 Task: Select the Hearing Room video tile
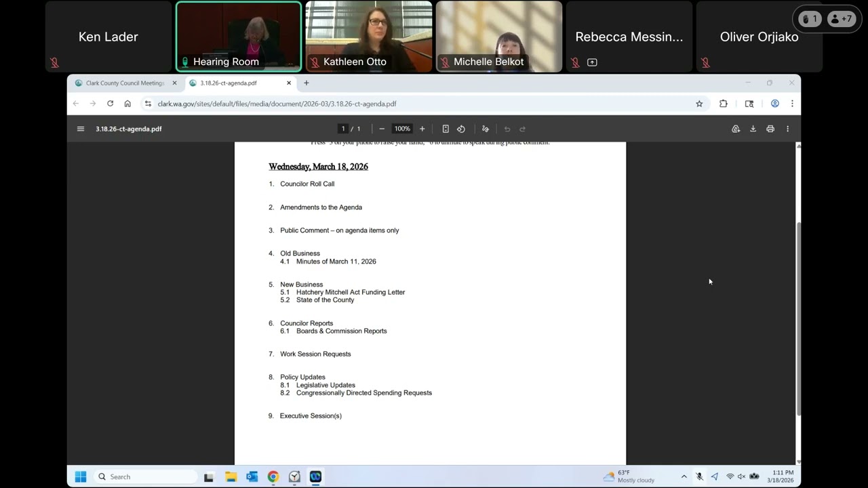[x=239, y=37]
